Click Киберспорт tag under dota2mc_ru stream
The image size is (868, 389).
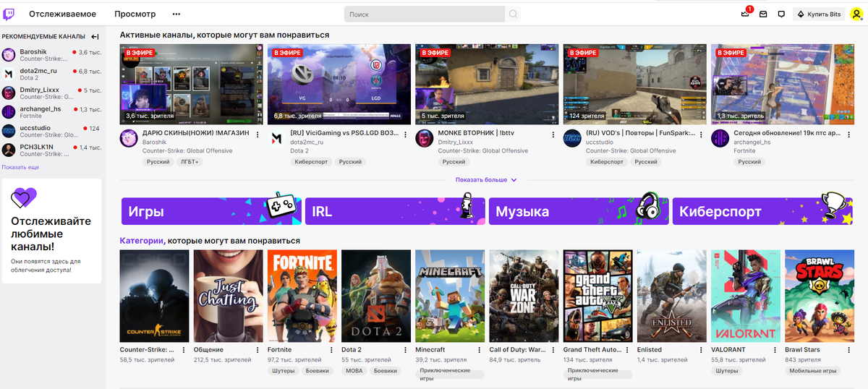[x=311, y=162]
